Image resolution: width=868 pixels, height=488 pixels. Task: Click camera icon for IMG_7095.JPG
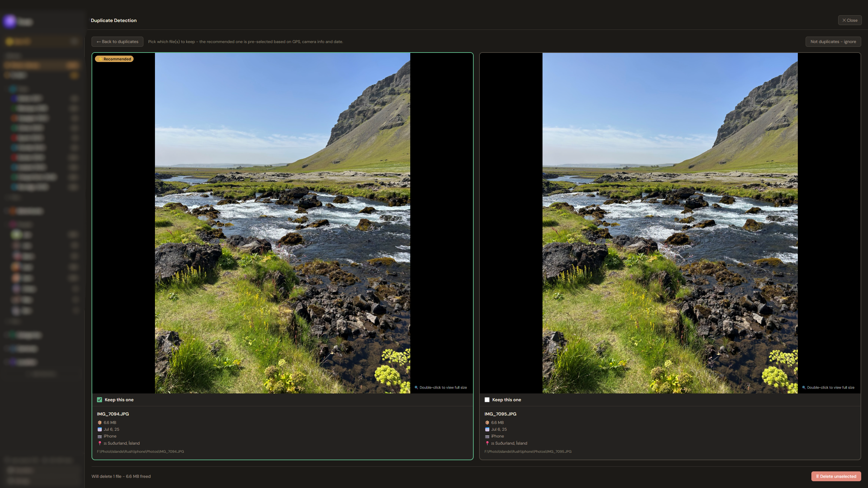[487, 436]
